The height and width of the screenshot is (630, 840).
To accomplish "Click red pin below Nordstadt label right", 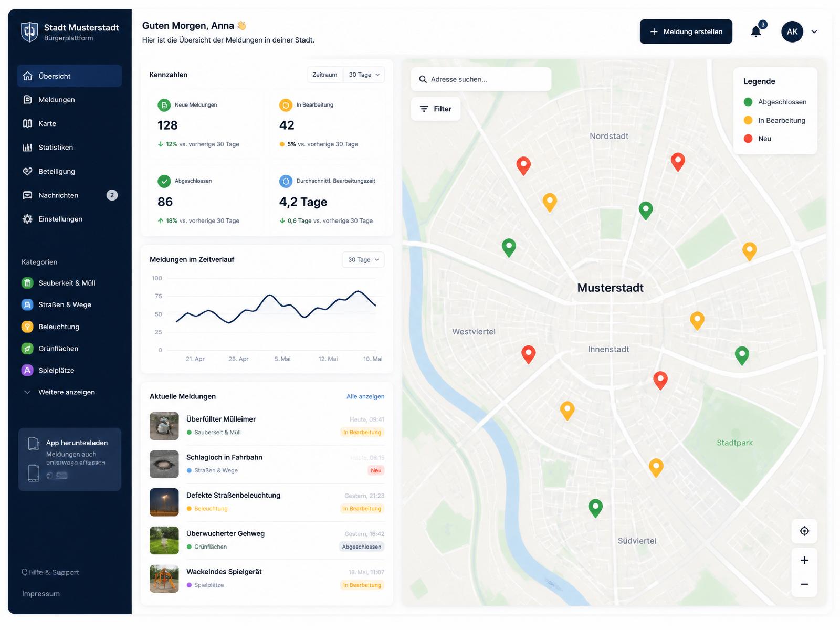I will (678, 161).
